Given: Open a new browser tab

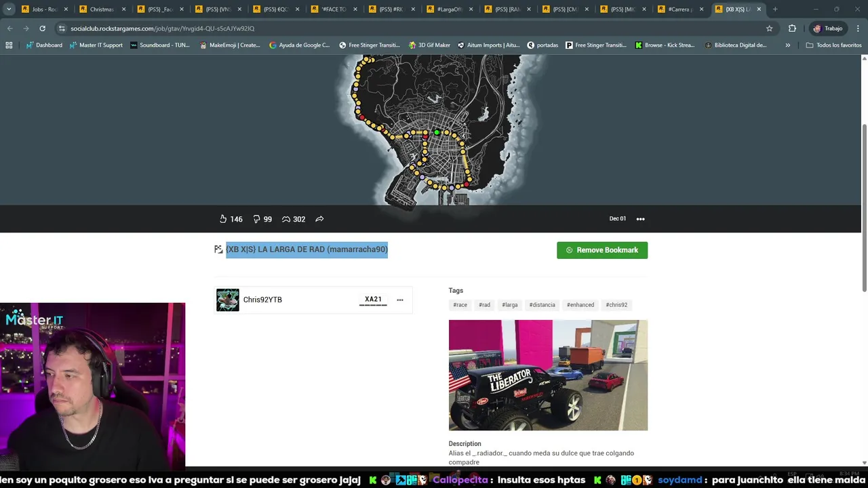Looking at the screenshot, I should pos(775,9).
